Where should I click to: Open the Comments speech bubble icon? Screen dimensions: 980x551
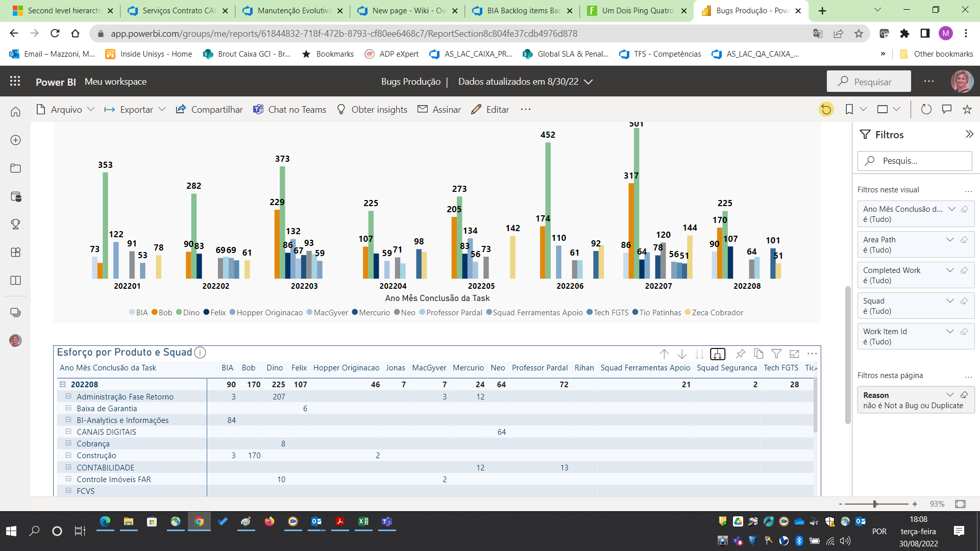pyautogui.click(x=946, y=109)
